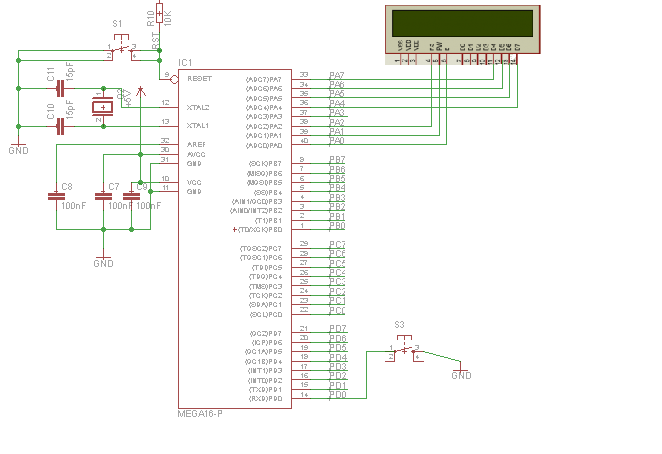This screenshot has width=662, height=454.
Task: Click the AREF pin name
Action: click(196, 144)
